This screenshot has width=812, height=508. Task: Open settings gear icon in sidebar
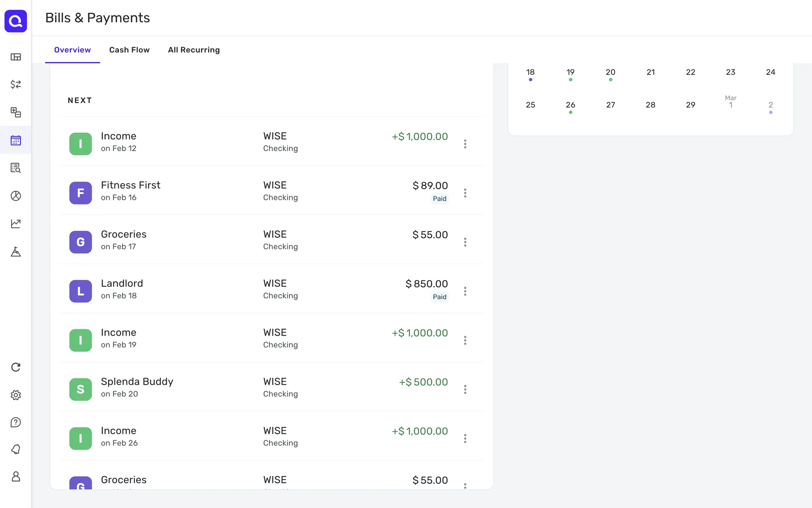coord(16,395)
